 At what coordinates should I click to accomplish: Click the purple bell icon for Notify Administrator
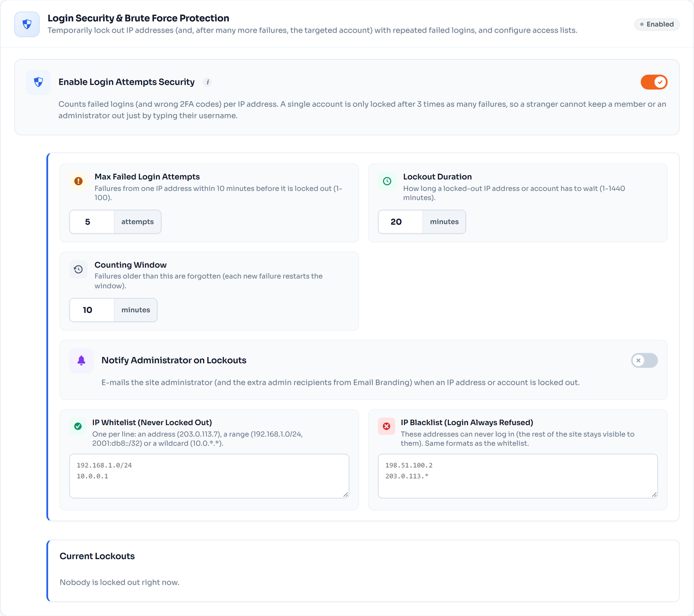coord(81,360)
